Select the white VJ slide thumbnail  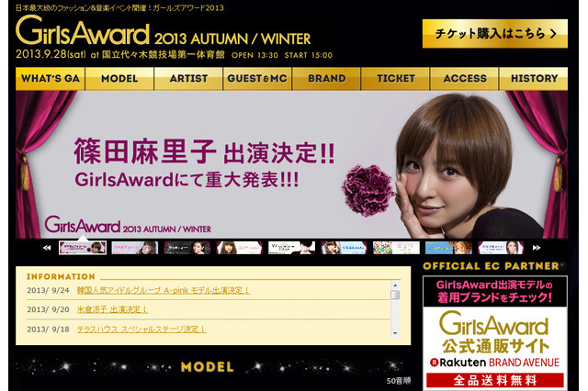292,248
